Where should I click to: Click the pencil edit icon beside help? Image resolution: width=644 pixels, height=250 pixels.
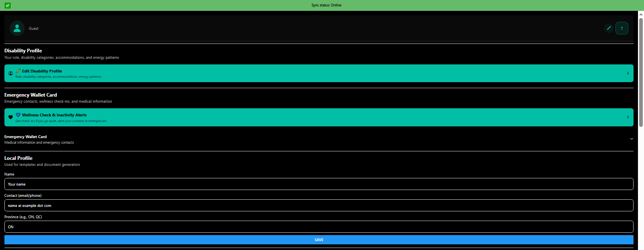609,28
